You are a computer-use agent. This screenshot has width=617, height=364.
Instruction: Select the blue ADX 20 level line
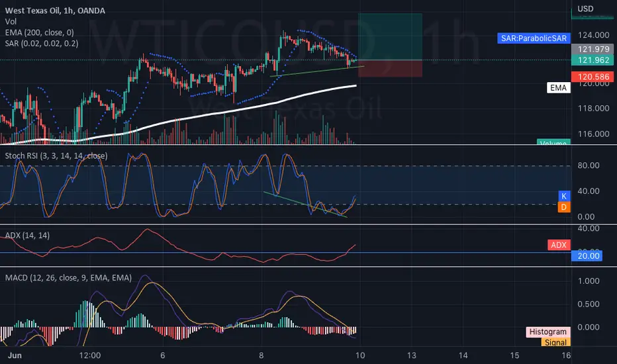point(285,253)
